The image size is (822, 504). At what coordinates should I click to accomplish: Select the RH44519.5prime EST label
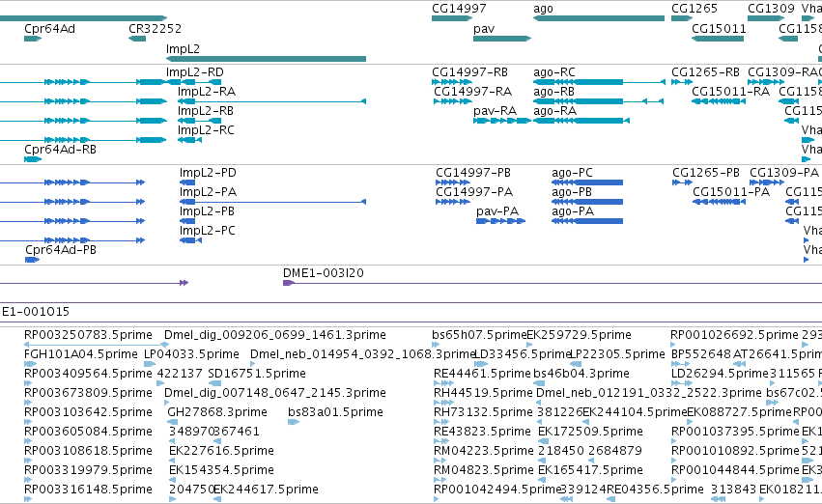click(x=483, y=393)
